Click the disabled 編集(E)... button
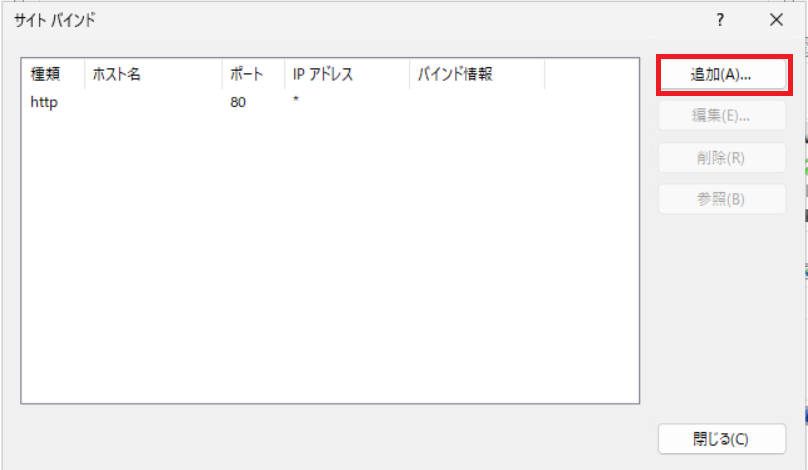Image resolution: width=808 pixels, height=470 pixels. point(722,115)
